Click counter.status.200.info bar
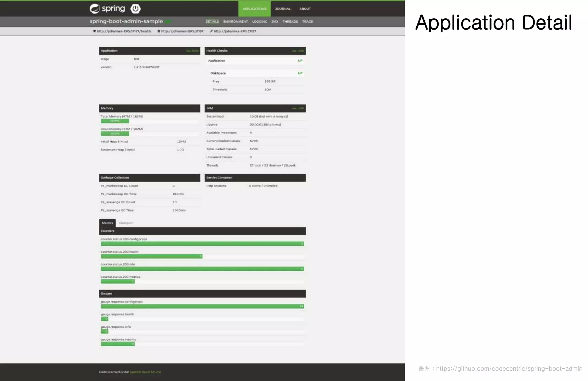This screenshot has width=588, height=381. [x=202, y=269]
